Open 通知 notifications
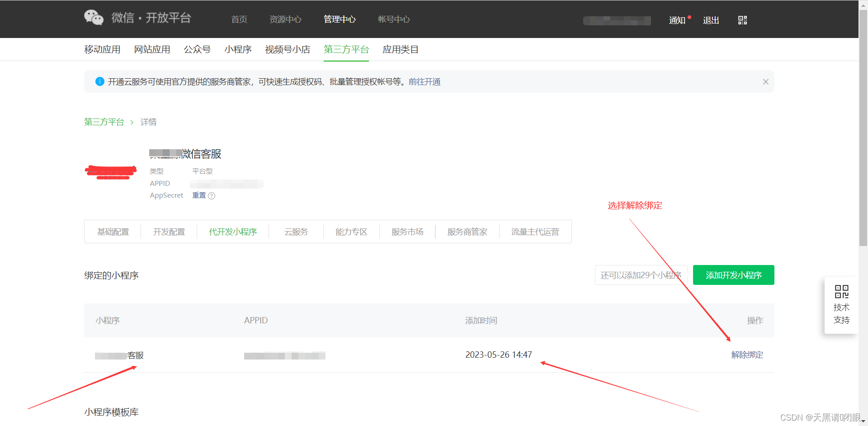The image size is (868, 426). click(x=677, y=20)
